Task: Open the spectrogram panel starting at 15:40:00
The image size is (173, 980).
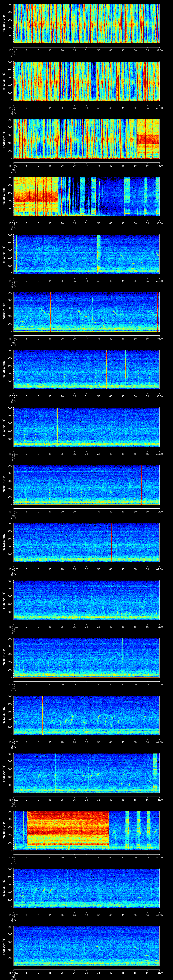Action: tap(86, 543)
